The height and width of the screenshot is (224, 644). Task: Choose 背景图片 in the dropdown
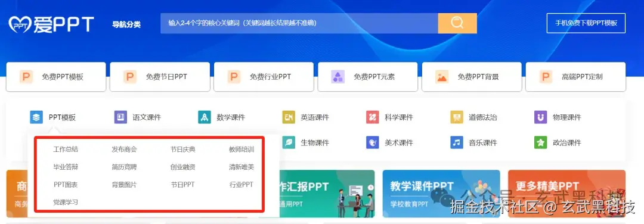125,185
